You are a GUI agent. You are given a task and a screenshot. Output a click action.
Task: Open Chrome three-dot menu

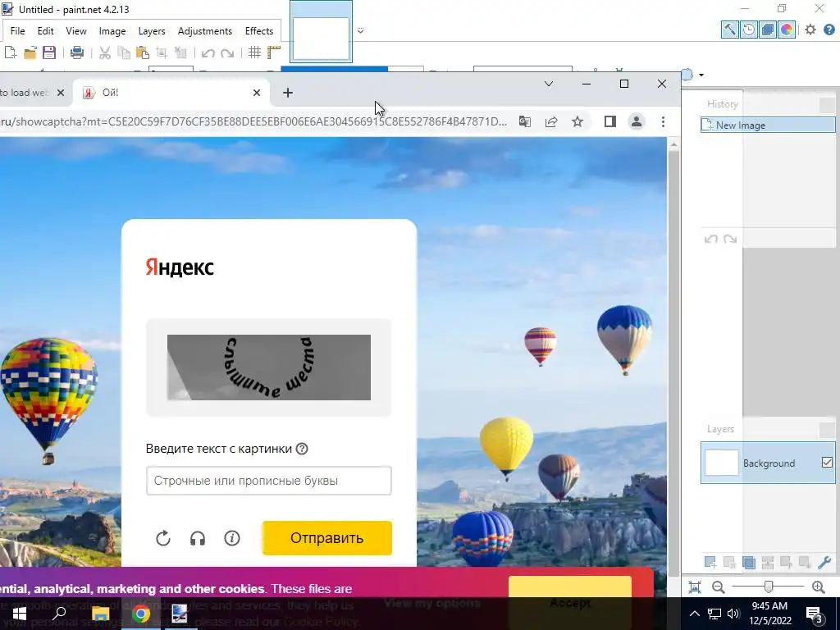tap(663, 121)
